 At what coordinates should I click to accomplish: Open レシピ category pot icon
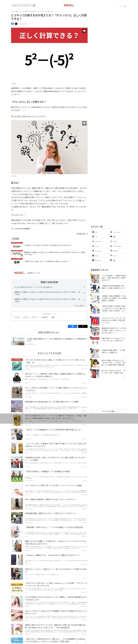pyautogui.click(x=93, y=255)
